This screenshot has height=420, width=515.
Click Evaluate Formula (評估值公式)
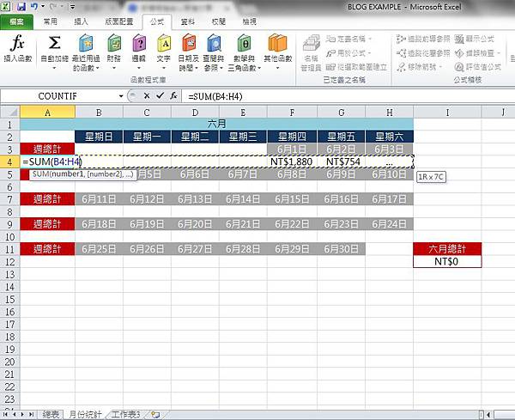[x=478, y=67]
